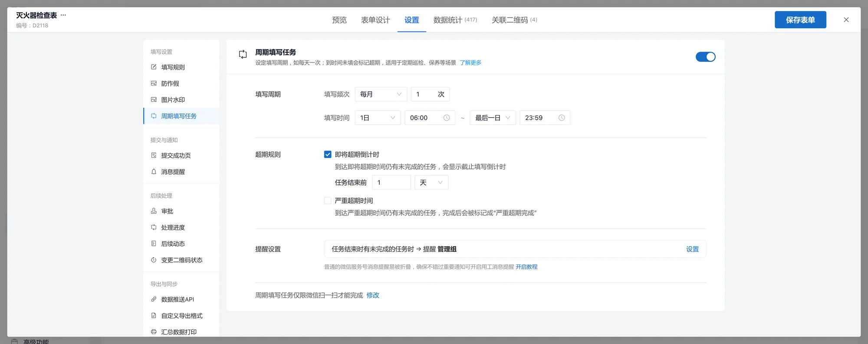The width and height of the screenshot is (868, 344).
Task: Click the 后续动态 icon
Action: pyautogui.click(x=154, y=244)
